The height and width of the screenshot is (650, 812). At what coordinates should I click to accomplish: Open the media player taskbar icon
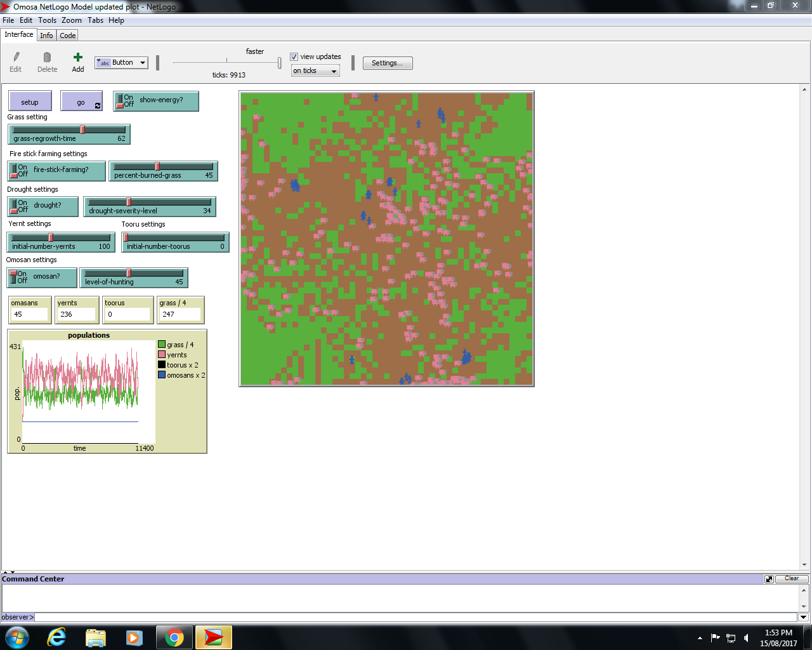coord(134,637)
